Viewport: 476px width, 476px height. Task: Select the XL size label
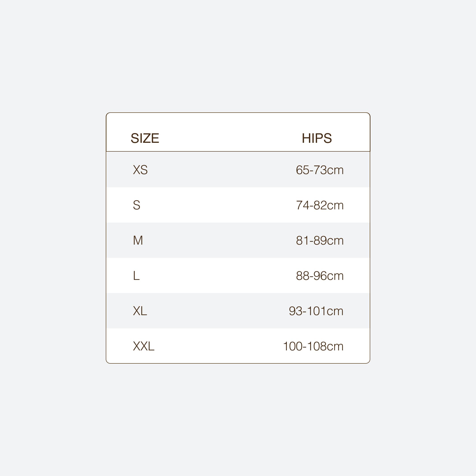tap(140, 311)
